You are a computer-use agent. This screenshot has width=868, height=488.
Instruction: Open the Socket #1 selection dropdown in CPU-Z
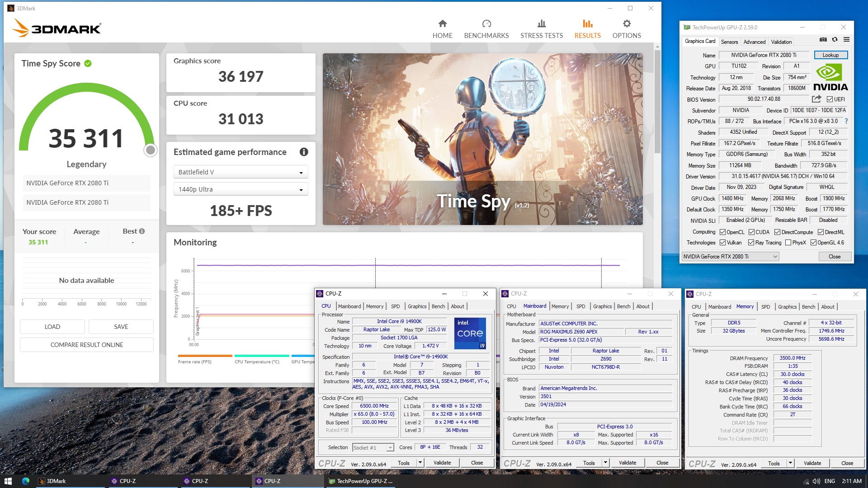(x=373, y=448)
